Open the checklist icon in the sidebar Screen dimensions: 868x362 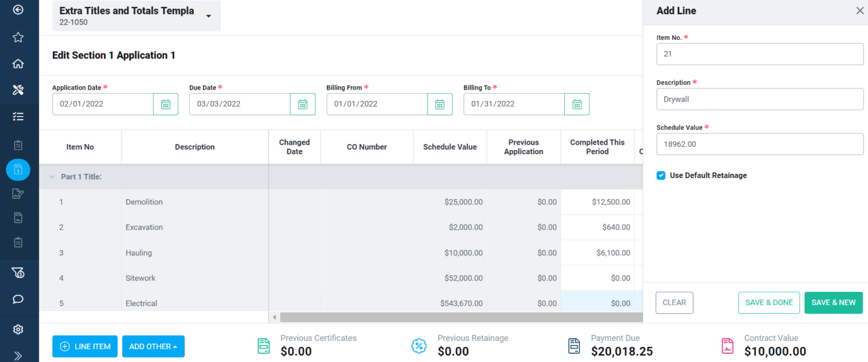(x=18, y=116)
